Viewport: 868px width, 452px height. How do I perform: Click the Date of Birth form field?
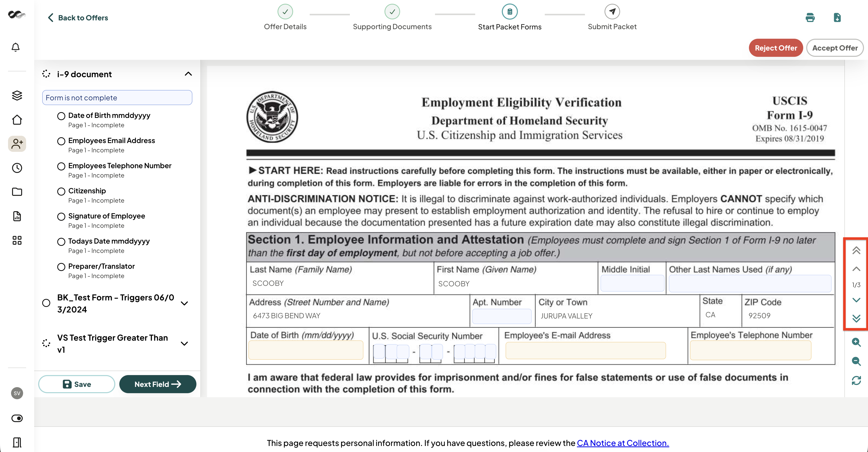coord(306,350)
